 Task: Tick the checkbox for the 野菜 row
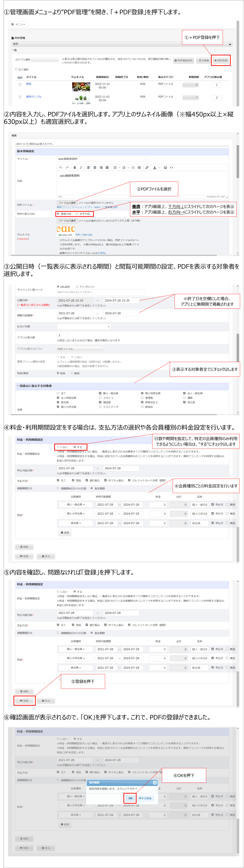click(x=20, y=84)
